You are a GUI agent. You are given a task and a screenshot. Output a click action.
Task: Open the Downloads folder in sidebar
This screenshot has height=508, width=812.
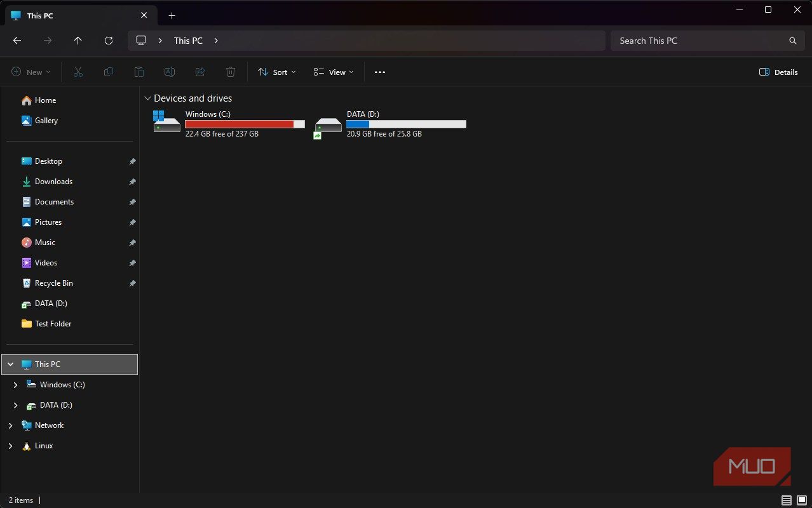pos(47,182)
